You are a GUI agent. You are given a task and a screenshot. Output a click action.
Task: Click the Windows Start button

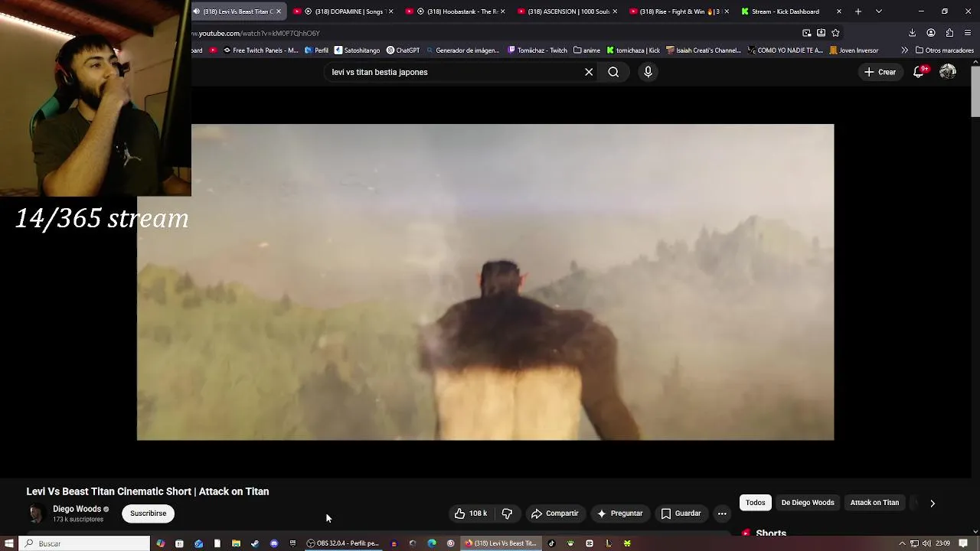click(9, 543)
